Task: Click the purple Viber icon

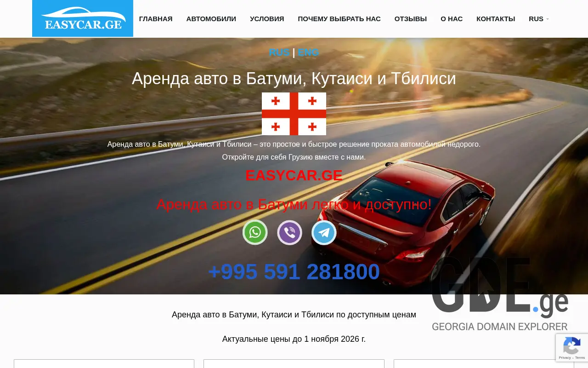Action: (x=289, y=232)
